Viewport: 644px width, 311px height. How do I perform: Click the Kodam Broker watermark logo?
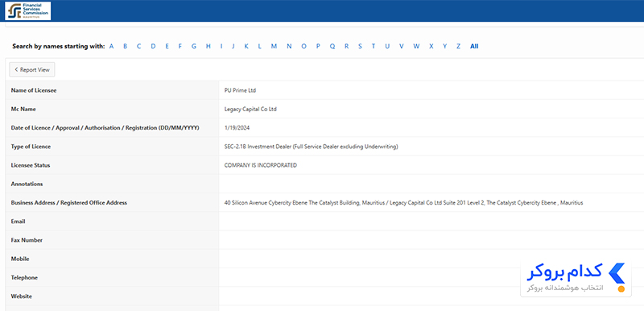point(576,278)
